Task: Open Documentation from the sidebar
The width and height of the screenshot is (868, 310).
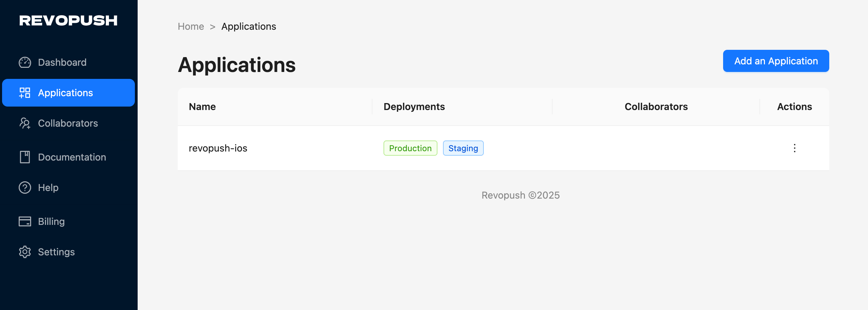Action: tap(72, 157)
